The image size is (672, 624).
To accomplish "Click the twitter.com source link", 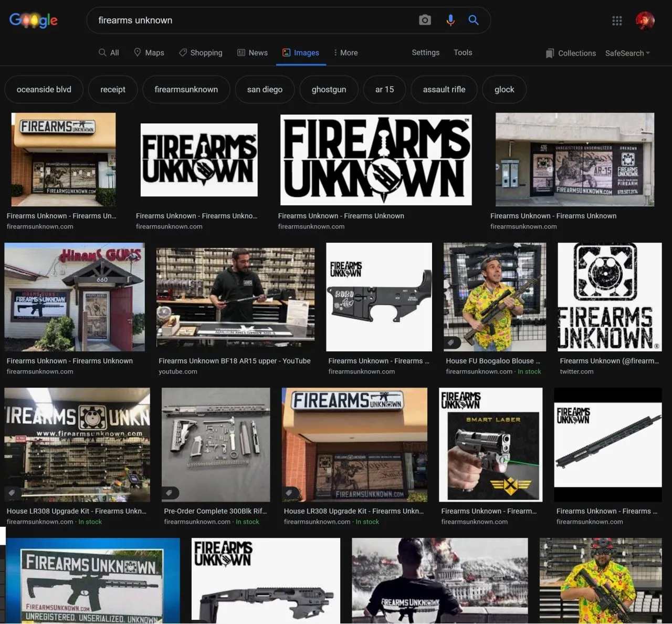I will click(576, 371).
